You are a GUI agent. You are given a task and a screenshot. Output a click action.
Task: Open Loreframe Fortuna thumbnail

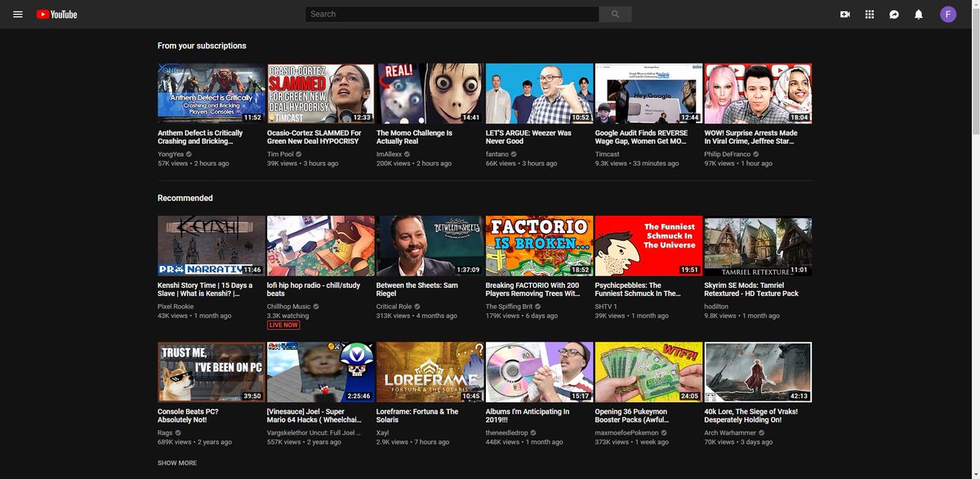coord(430,372)
